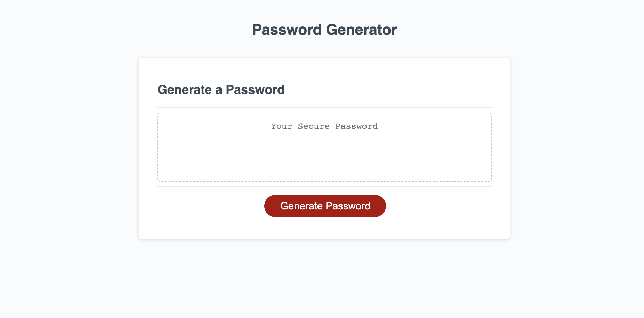Image resolution: width=644 pixels, height=318 pixels.
Task: Click the letter a in the card heading
Action: (218, 90)
